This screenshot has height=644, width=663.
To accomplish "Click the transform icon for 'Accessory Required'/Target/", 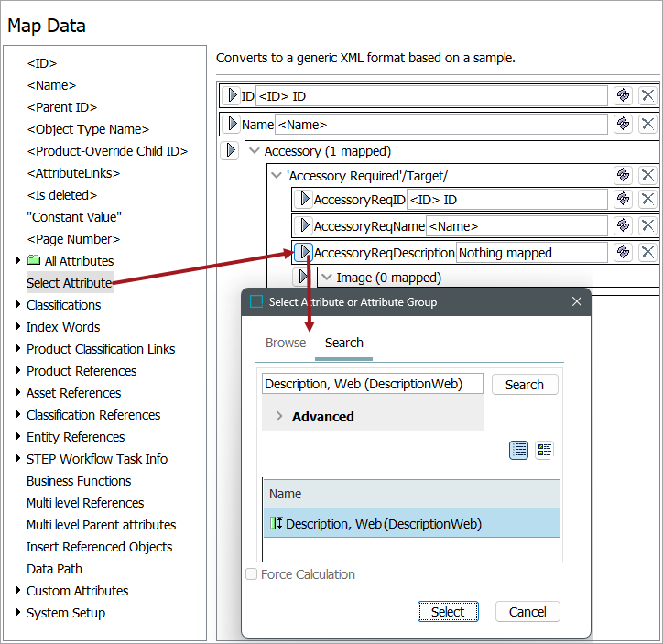I will (x=624, y=175).
